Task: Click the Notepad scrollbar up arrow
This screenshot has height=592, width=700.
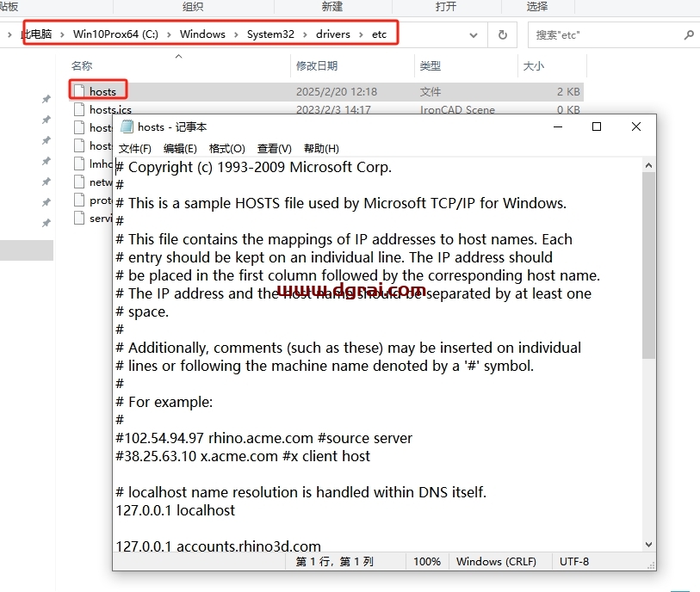Action: tap(648, 165)
